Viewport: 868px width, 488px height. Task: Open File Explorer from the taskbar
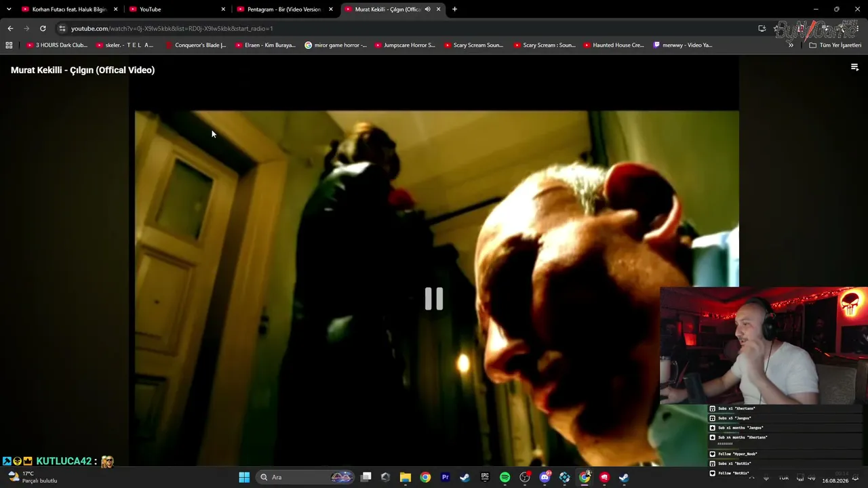click(406, 477)
